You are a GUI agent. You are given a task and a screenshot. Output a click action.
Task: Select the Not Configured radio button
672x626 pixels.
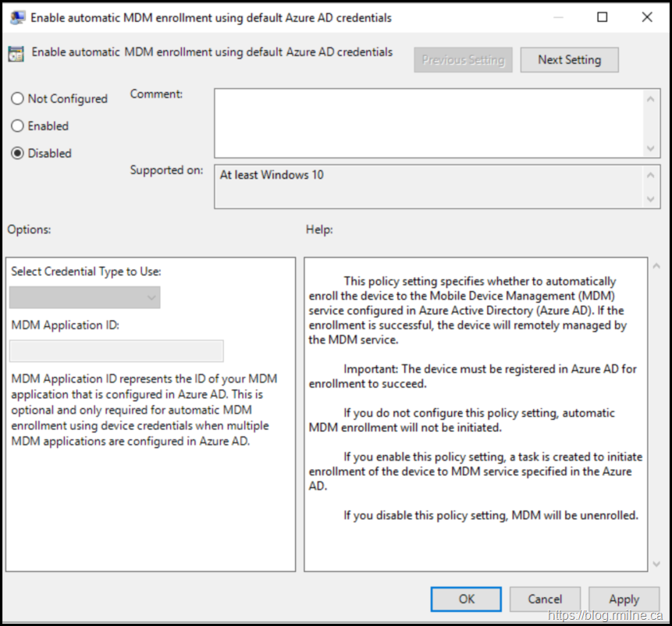point(17,99)
